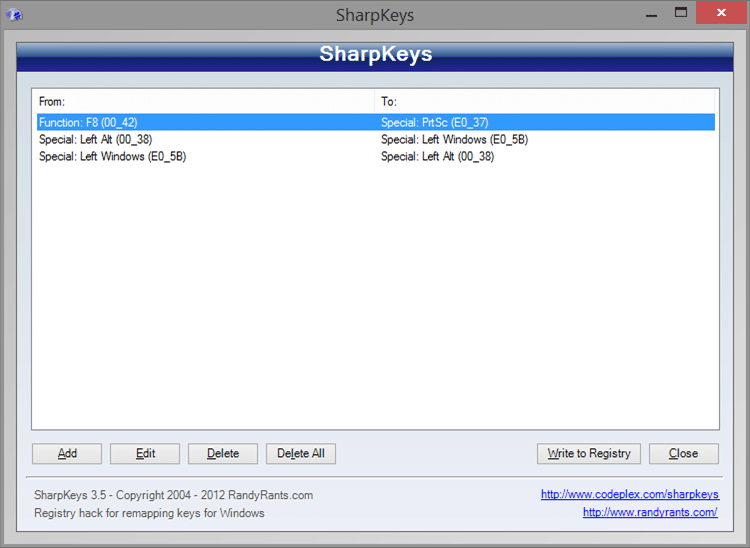The image size is (750, 548).
Task: Click the To cell Special: Left Windows (E0_5B)
Action: pyautogui.click(x=454, y=140)
